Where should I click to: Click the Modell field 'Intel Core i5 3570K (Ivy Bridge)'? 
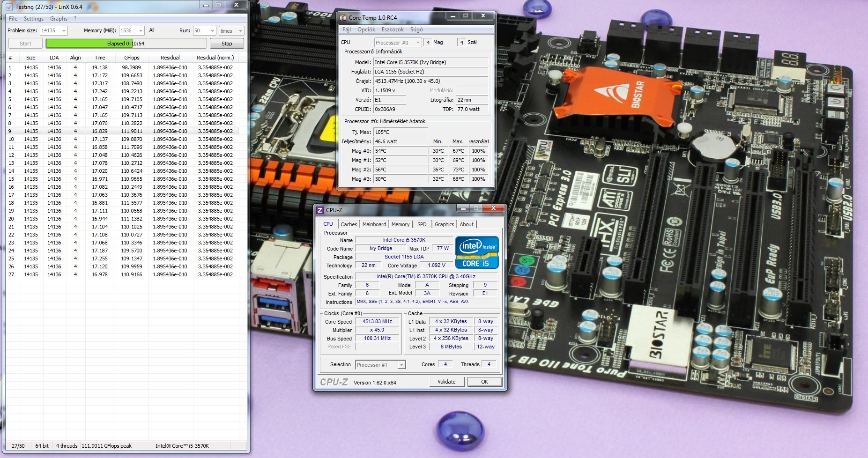pos(430,62)
